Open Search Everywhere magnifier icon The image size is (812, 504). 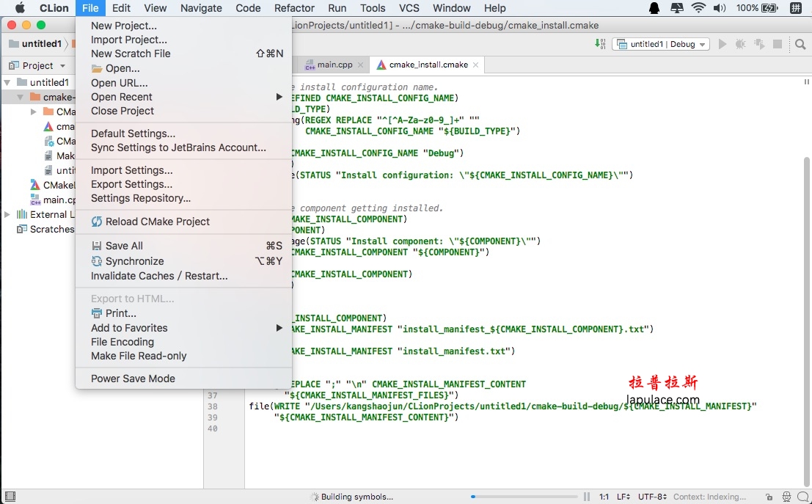point(800,45)
